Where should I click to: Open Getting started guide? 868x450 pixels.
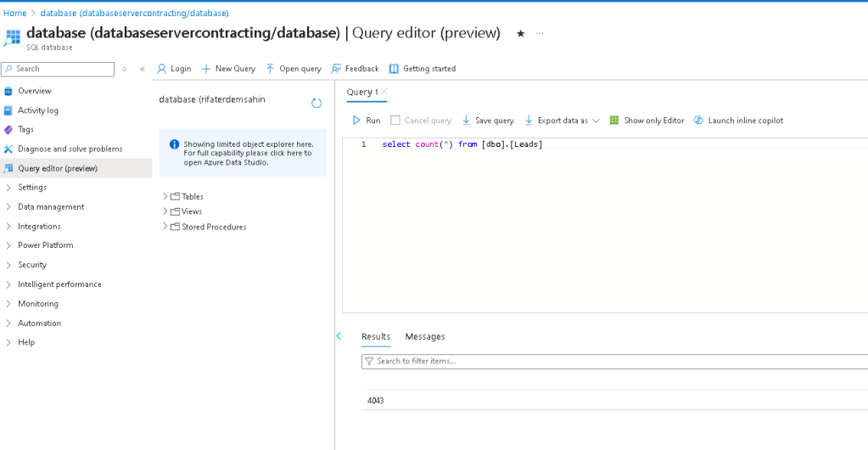[423, 69]
